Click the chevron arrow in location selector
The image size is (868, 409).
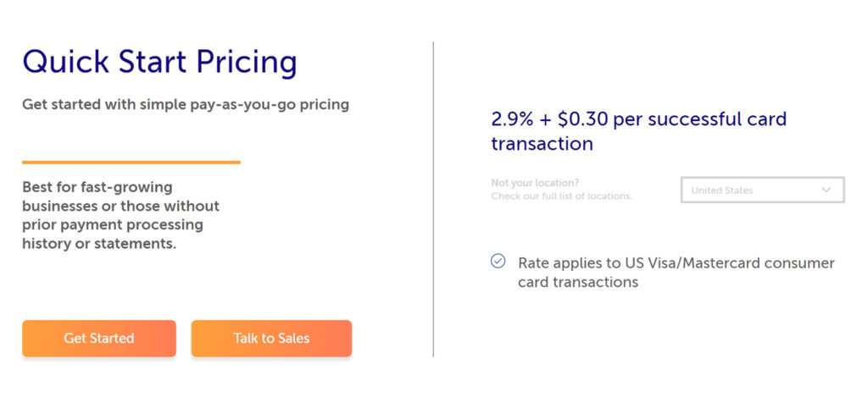coord(826,191)
